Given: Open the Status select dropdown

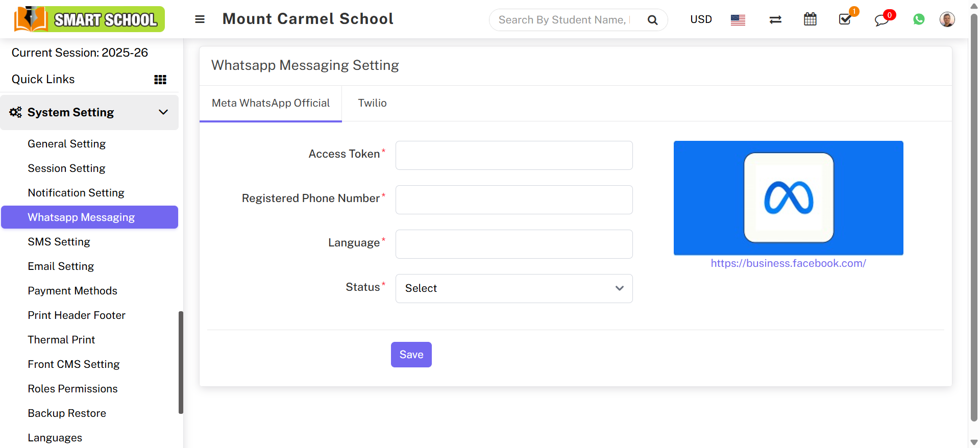Looking at the screenshot, I should tap(513, 288).
